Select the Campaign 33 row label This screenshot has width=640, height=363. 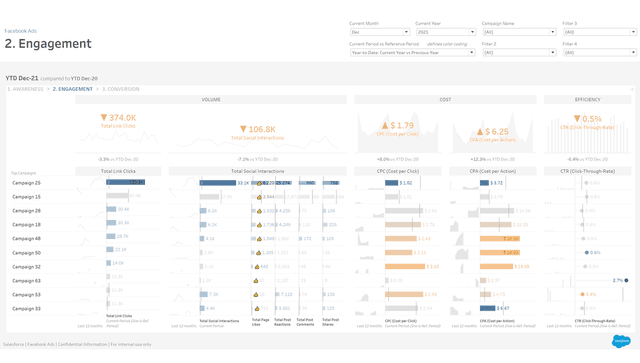(x=27, y=309)
